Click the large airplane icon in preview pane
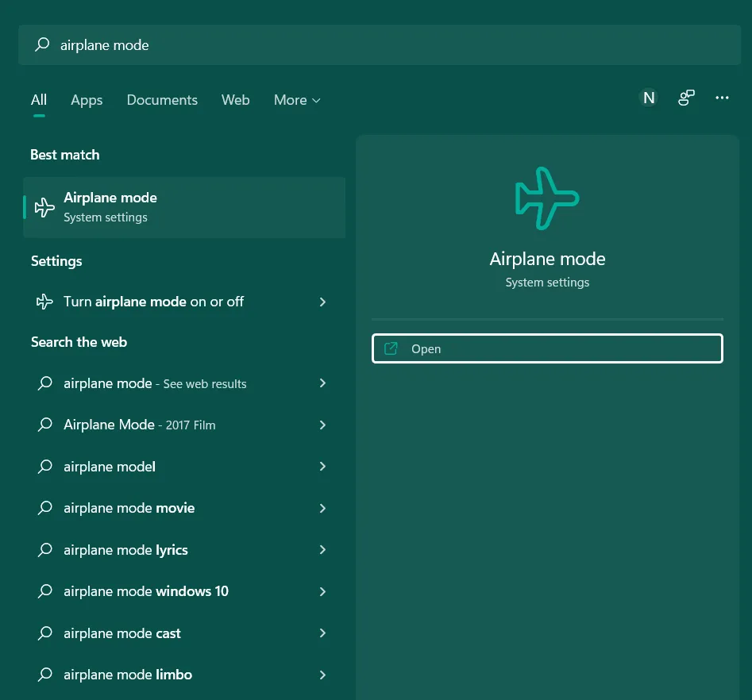 546,198
